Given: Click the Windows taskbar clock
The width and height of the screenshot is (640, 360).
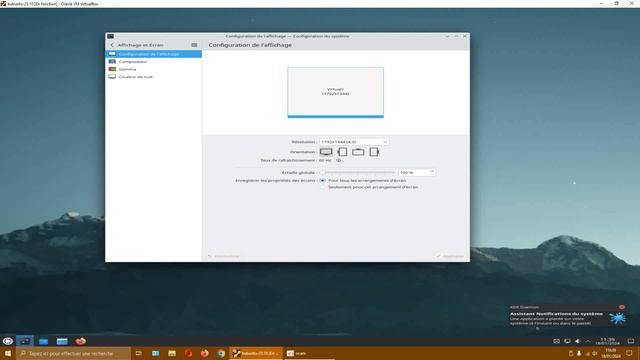Looking at the screenshot, I should [x=611, y=353].
